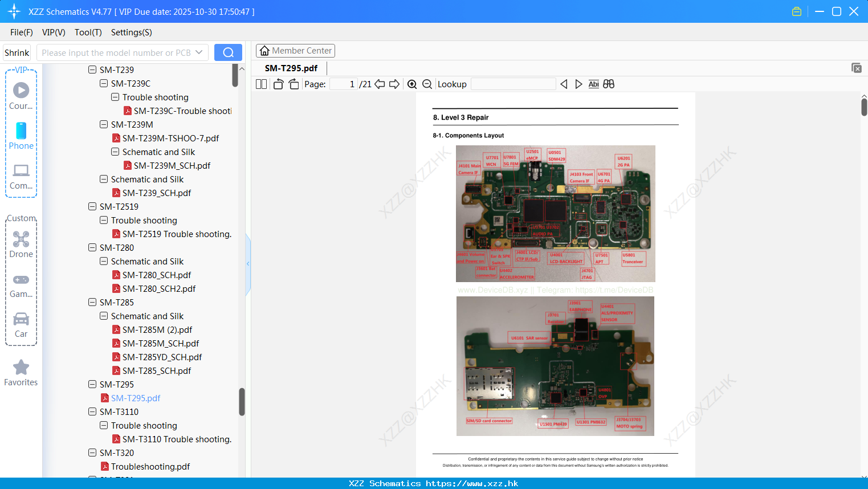The height and width of the screenshot is (489, 868).
Task: Open the model number dropdown arrow
Action: point(199,52)
